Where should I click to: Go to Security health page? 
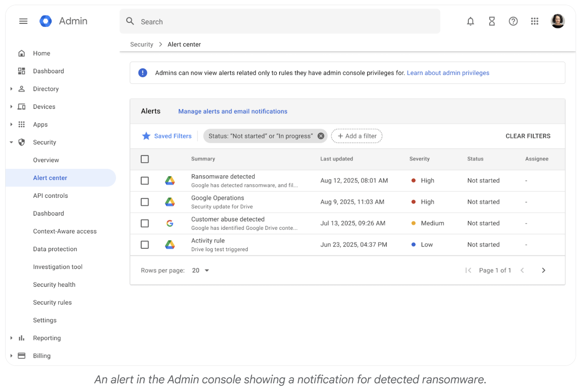pos(54,285)
